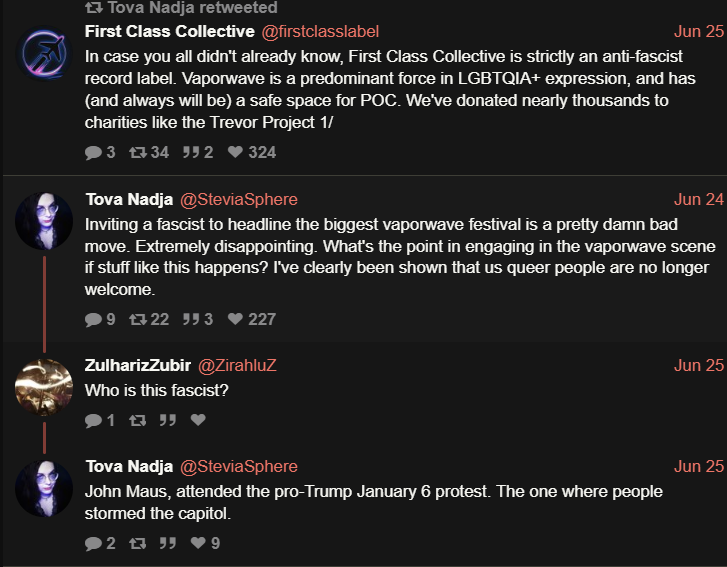The image size is (727, 567).
Task: Click reply icon on First Class Collective tweet
Action: 93,153
